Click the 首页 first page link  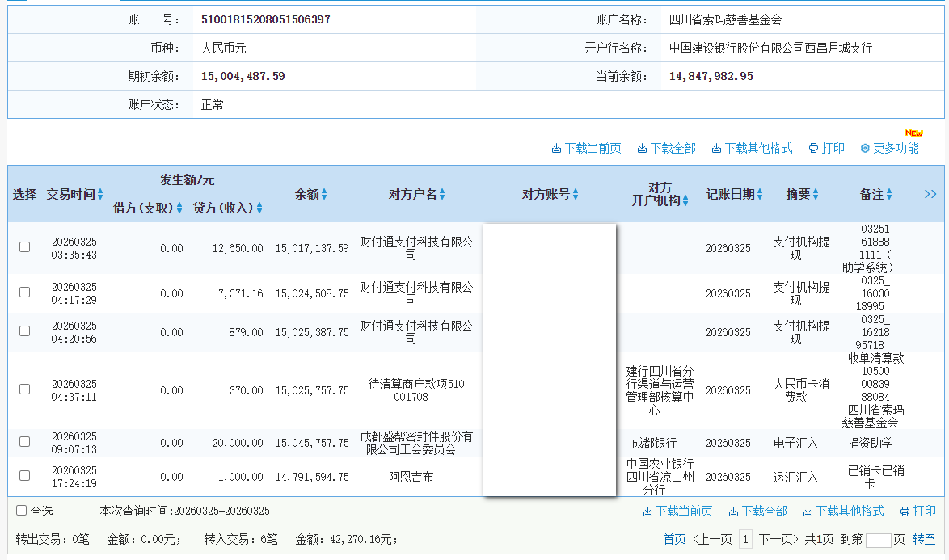[674, 538]
